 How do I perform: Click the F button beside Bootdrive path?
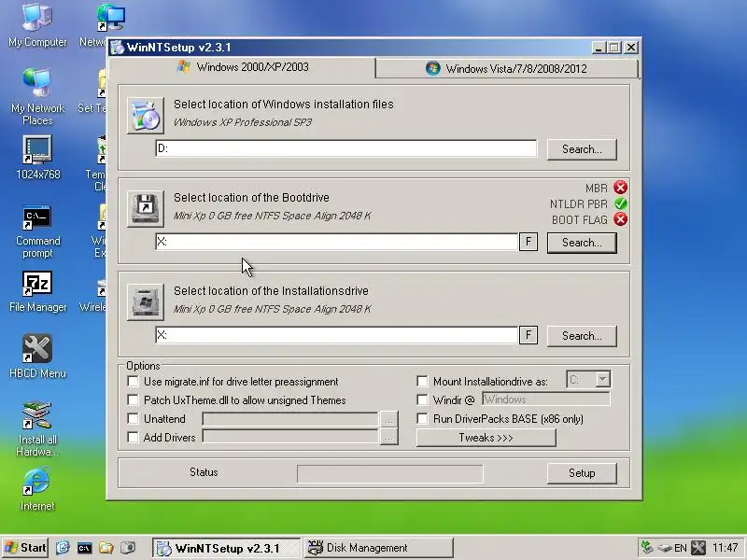click(x=529, y=242)
